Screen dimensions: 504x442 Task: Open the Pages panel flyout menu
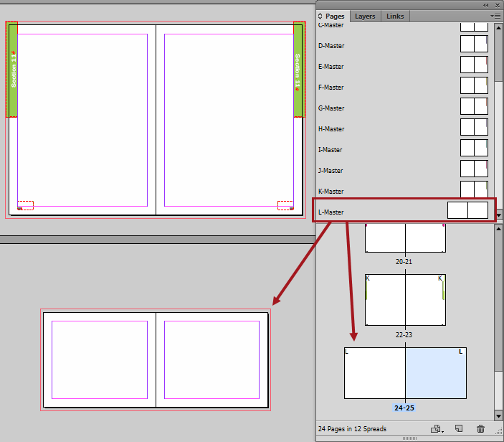495,16
